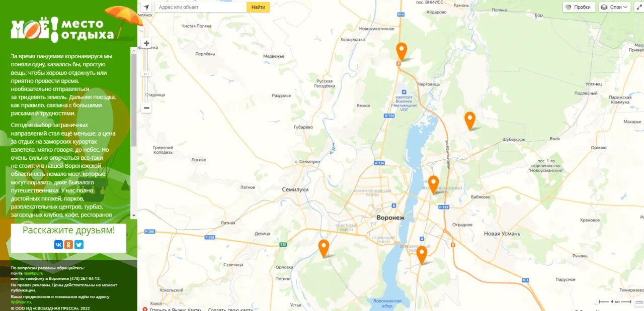644x311 pixels.
Task: Share via the VK icon
Action: pyautogui.click(x=58, y=245)
